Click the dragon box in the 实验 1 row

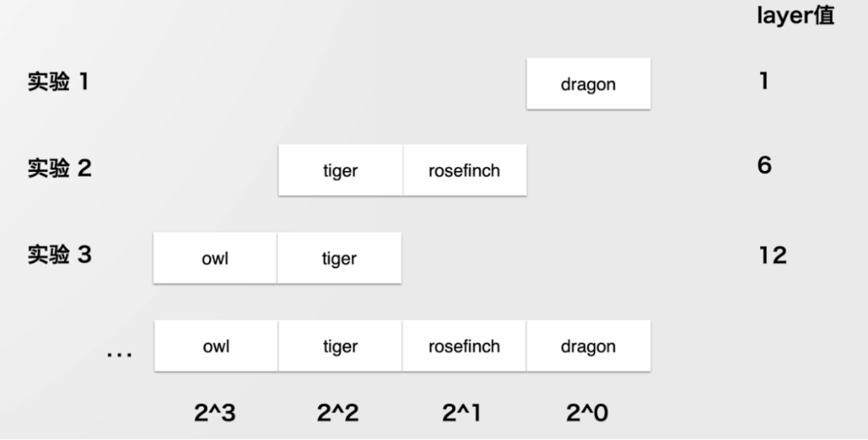coord(588,84)
